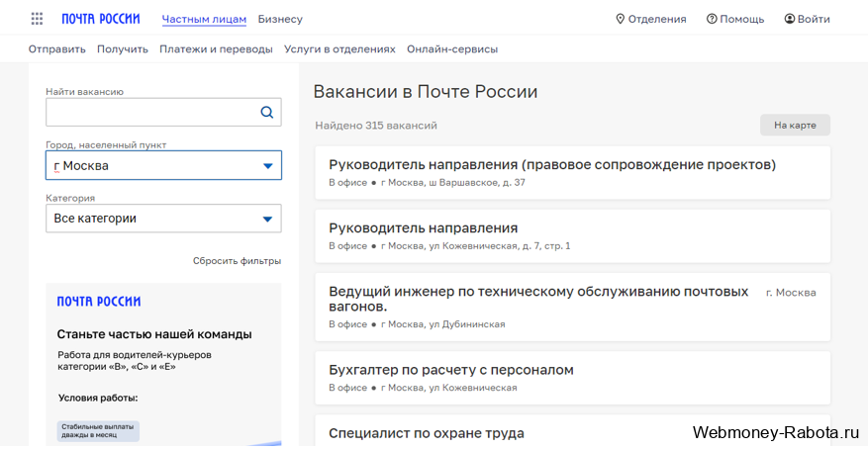Image resolution: width=868 pixels, height=450 pixels.
Task: Open the Отправить menu
Action: 57,49
